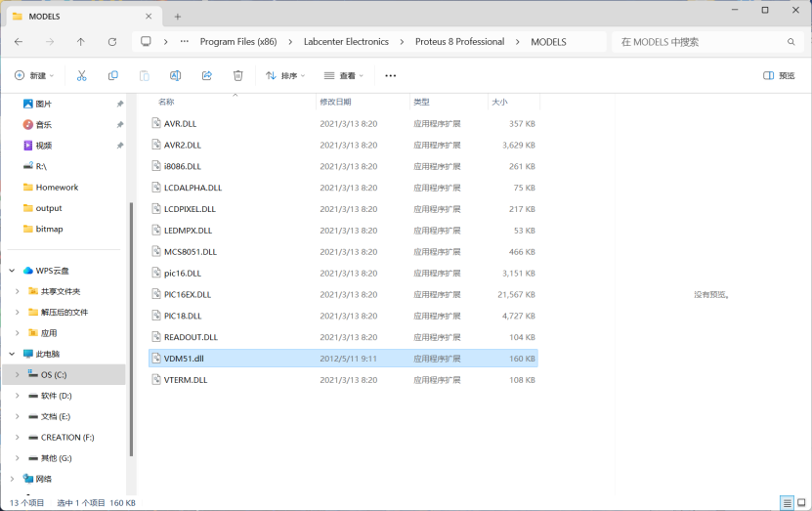Viewport: 812px width, 511px height.
Task: Open the Sort dropdown menu
Action: pyautogui.click(x=285, y=75)
